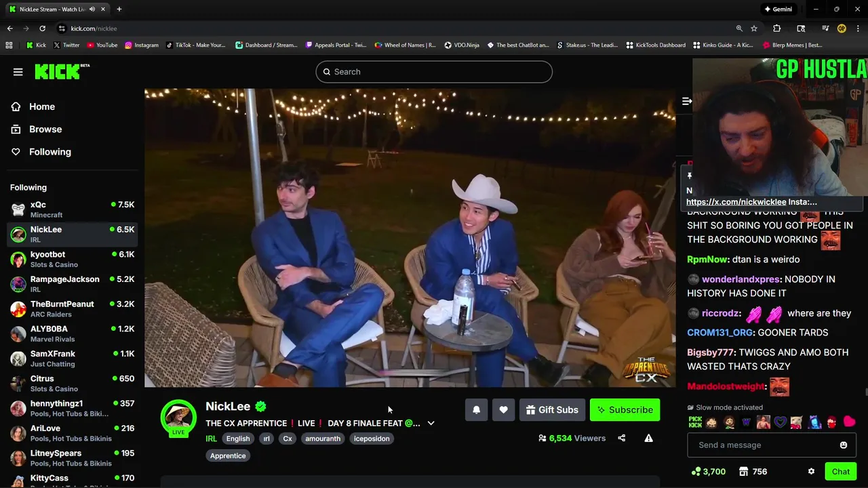The image size is (868, 488).
Task: Open a new browser tab
Action: tap(119, 9)
